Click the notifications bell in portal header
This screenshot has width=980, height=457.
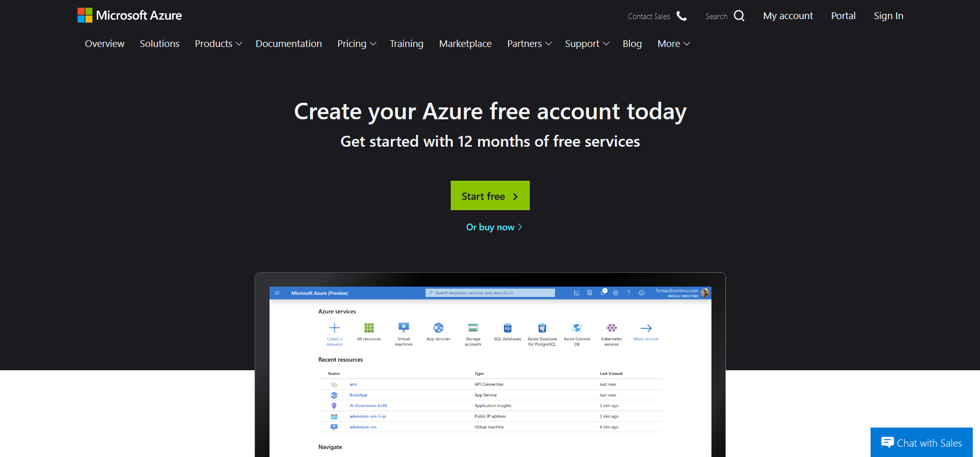pos(603,292)
